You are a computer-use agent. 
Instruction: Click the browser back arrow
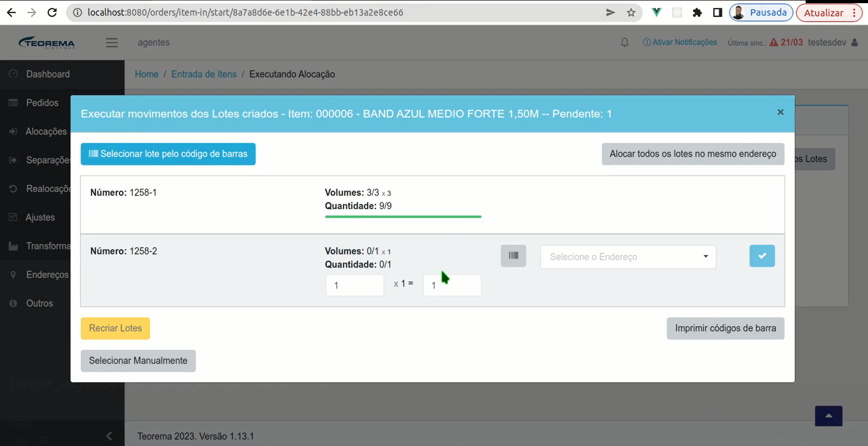(x=11, y=13)
